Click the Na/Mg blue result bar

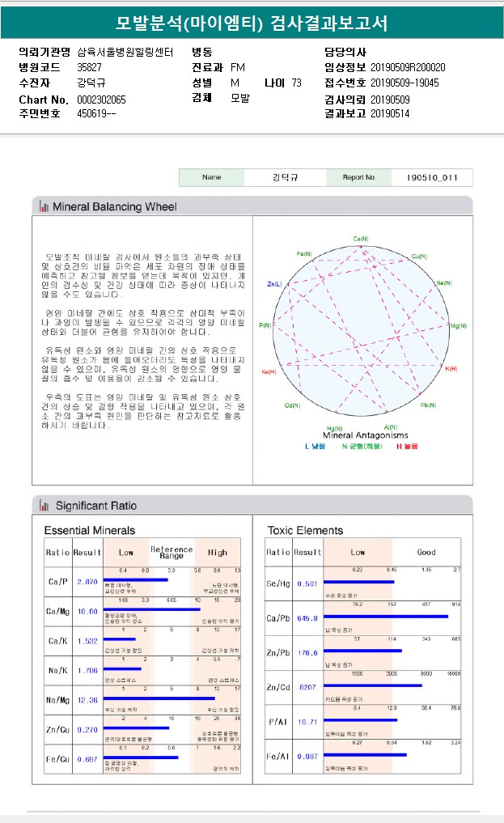click(x=159, y=698)
